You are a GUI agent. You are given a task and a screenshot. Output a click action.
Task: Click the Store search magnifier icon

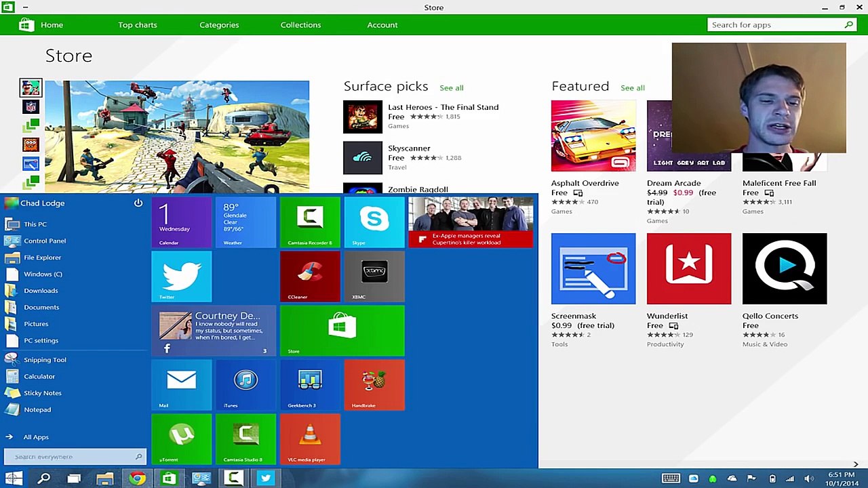tap(848, 25)
